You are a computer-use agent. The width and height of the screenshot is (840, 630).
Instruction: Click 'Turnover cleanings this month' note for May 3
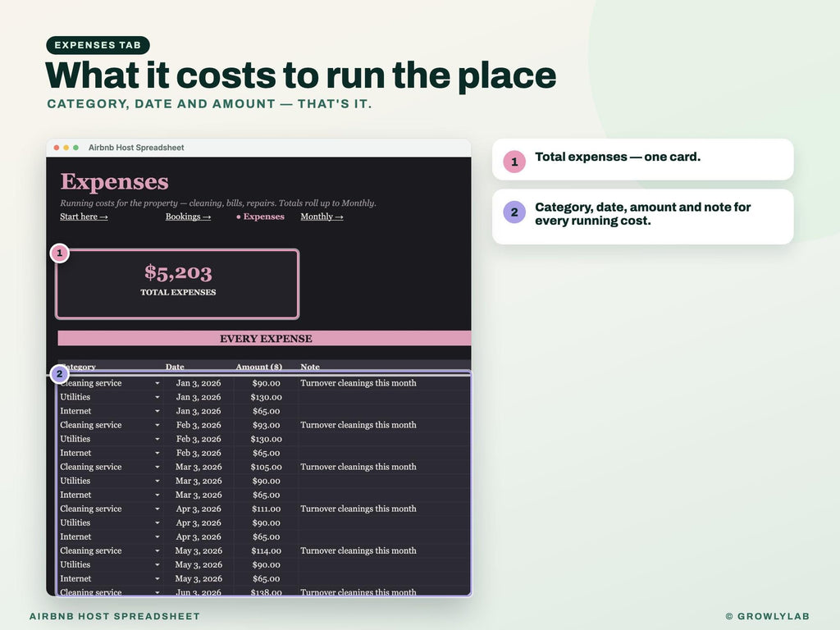tap(358, 550)
